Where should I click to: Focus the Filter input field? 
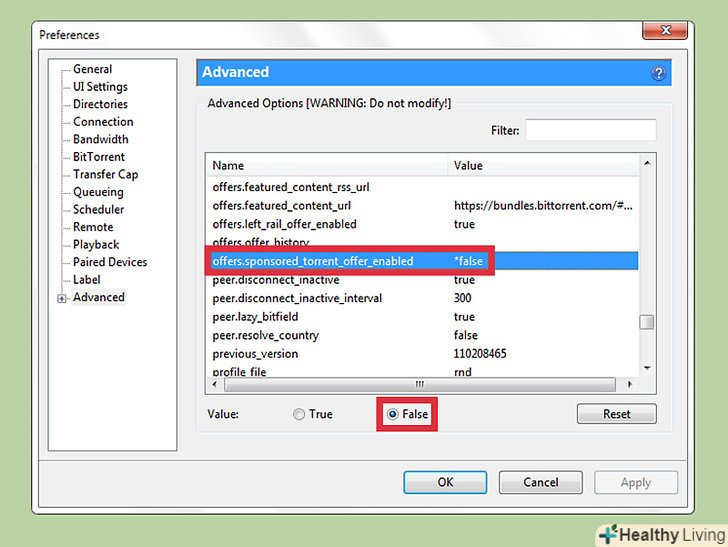(x=591, y=130)
